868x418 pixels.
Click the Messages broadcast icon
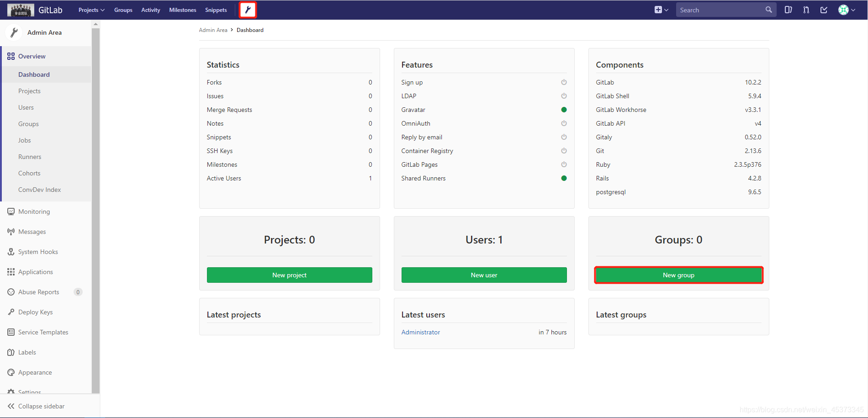click(11, 232)
